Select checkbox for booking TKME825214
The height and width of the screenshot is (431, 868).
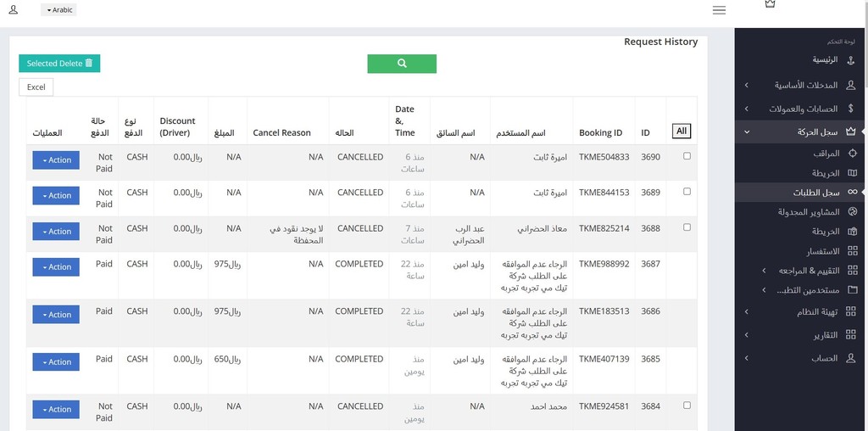[687, 227]
